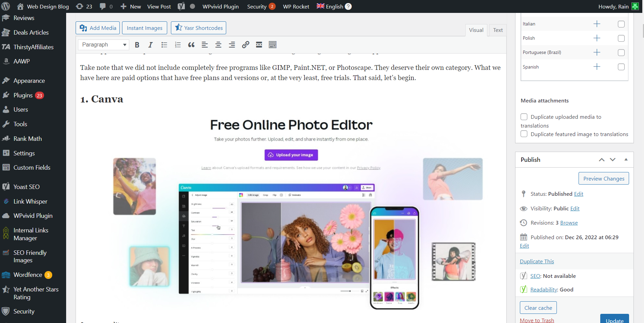Enable Duplicate uploaded media to translations
This screenshot has height=323, width=644.
point(524,117)
